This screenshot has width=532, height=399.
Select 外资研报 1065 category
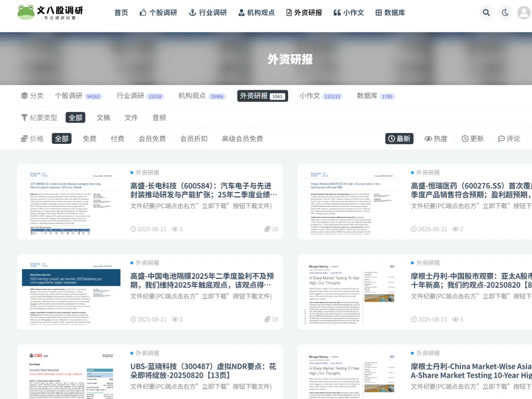263,96
